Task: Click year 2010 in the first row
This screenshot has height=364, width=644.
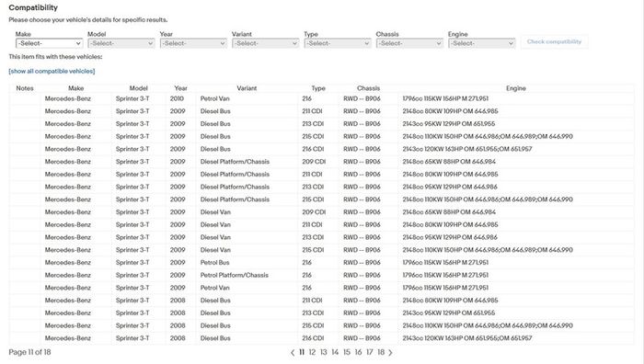Action: 177,98
